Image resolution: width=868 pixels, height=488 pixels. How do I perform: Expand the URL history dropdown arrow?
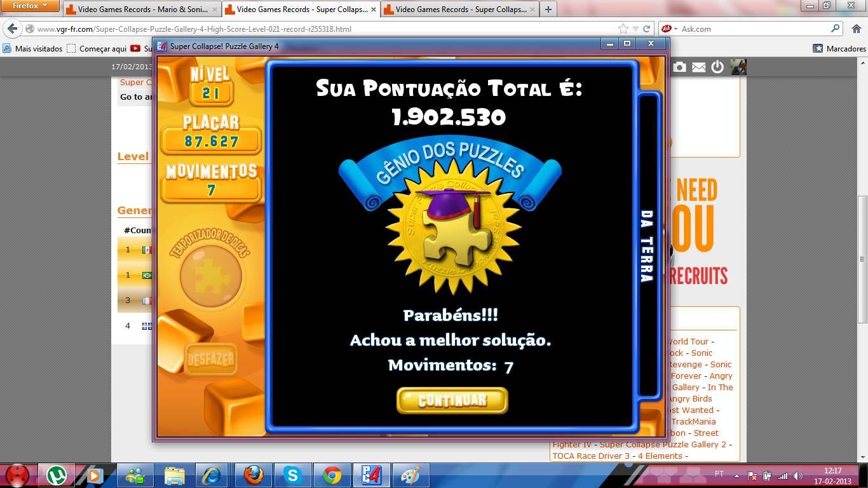click(636, 29)
